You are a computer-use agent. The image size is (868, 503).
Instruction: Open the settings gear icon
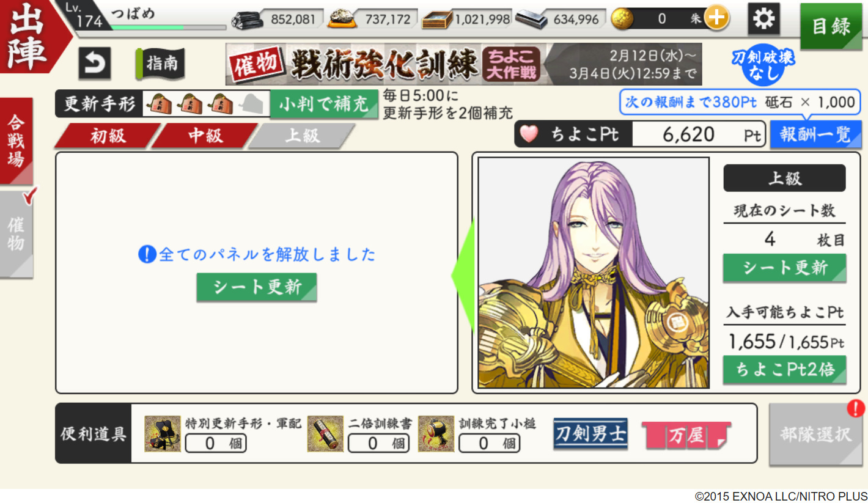tap(763, 20)
